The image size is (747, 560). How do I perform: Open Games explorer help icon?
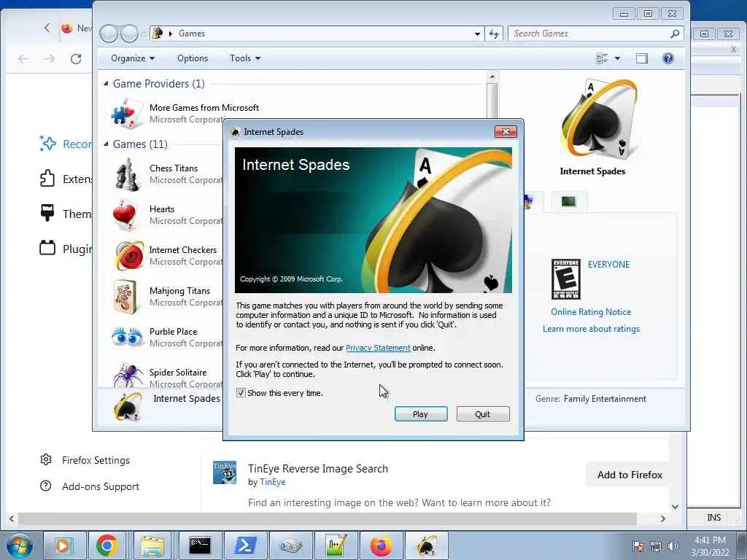668,58
